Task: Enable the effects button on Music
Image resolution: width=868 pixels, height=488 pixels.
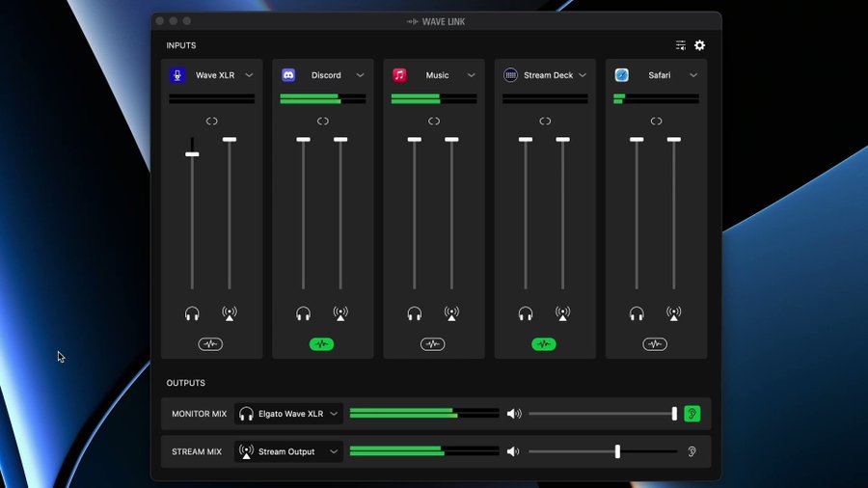Action: coord(432,344)
